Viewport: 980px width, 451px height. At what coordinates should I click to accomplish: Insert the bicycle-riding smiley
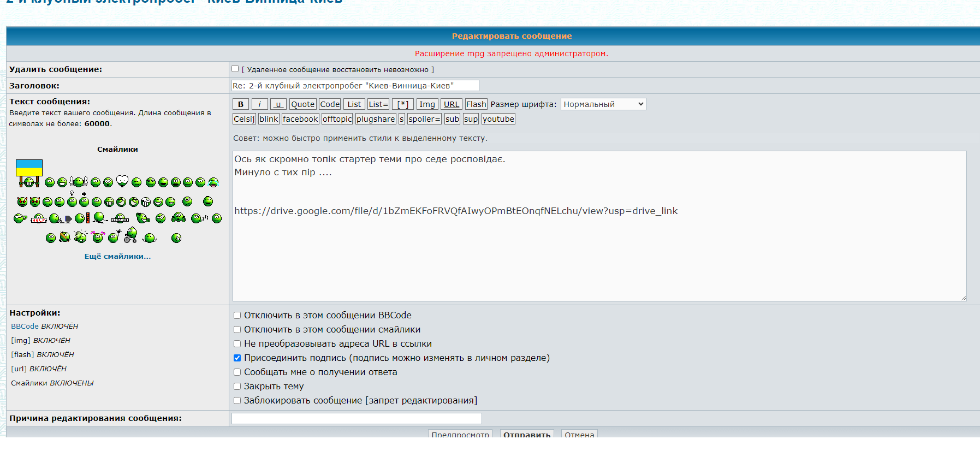(130, 235)
